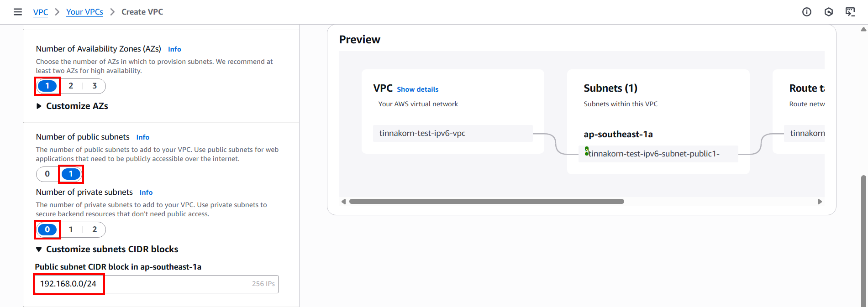Open VPC Show details link

point(417,89)
